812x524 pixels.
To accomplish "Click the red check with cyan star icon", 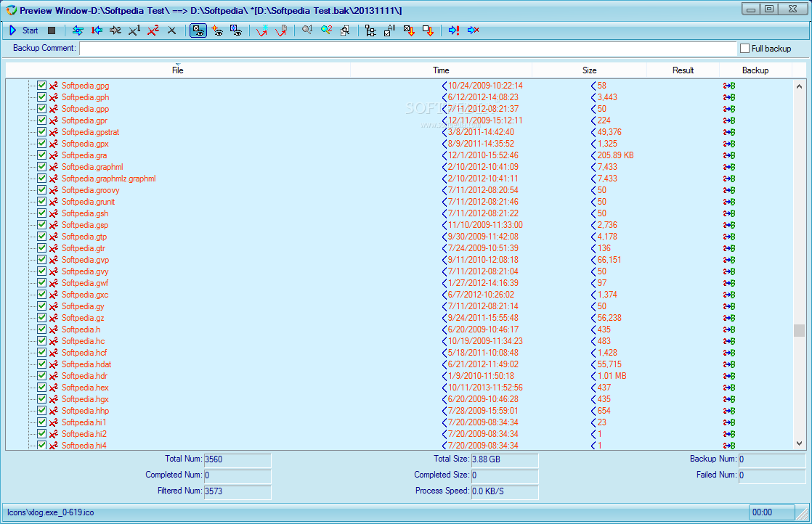I will point(262,30).
